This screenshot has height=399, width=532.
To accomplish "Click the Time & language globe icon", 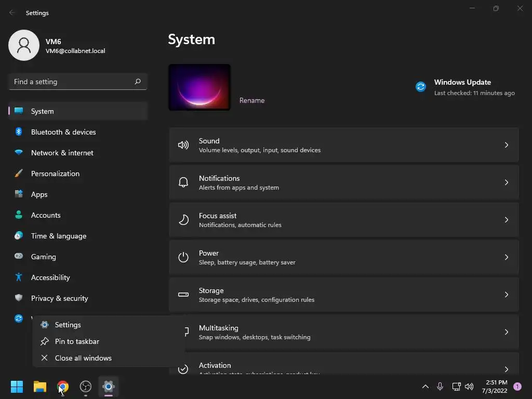I will [19, 235].
